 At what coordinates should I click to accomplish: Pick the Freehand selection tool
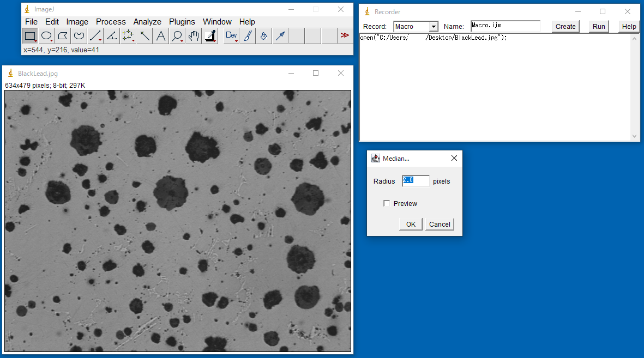click(79, 36)
